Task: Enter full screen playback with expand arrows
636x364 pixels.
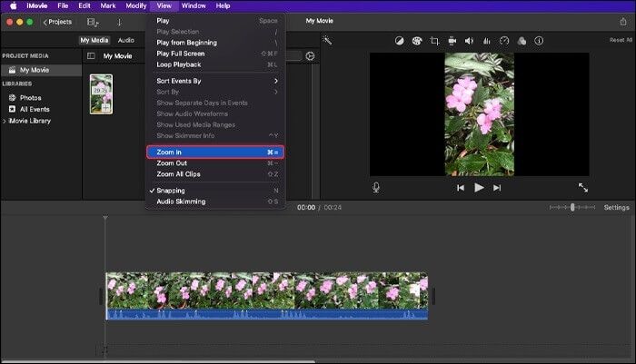Action: pyautogui.click(x=583, y=187)
